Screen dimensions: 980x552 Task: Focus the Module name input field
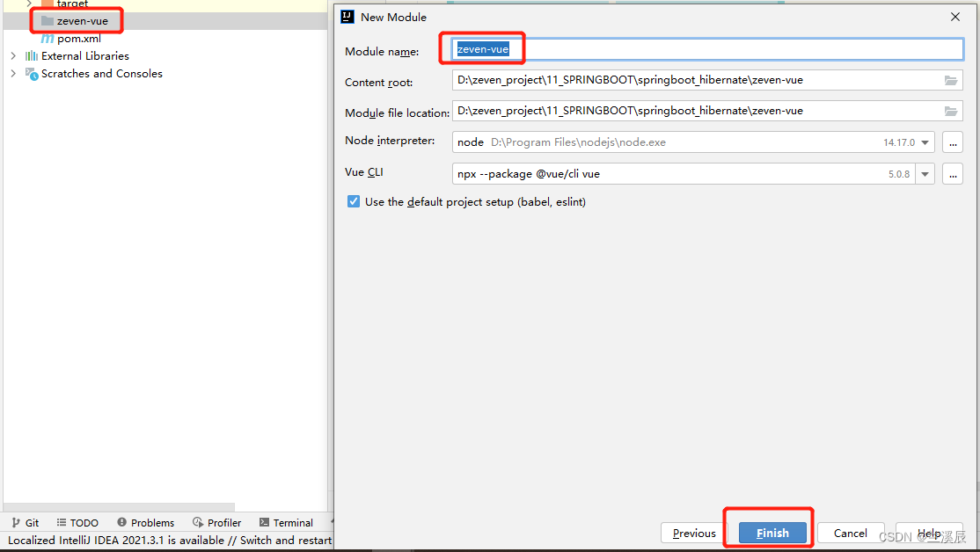(x=707, y=49)
